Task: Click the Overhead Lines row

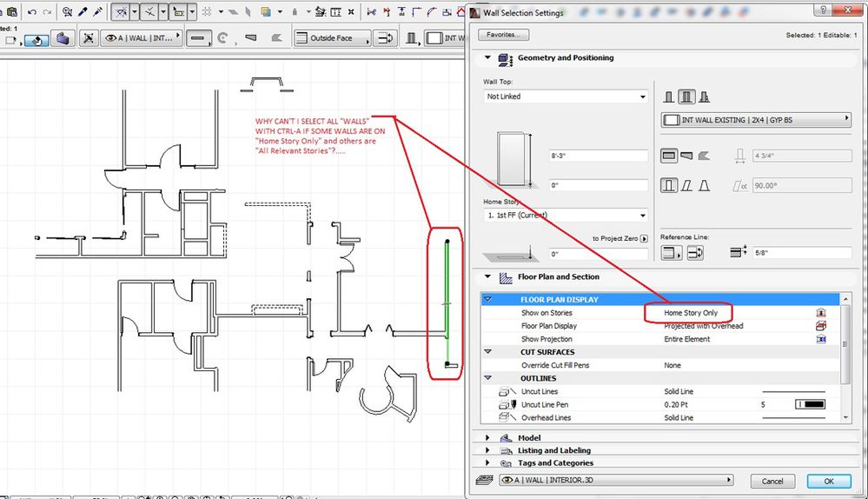Action: tap(661, 417)
